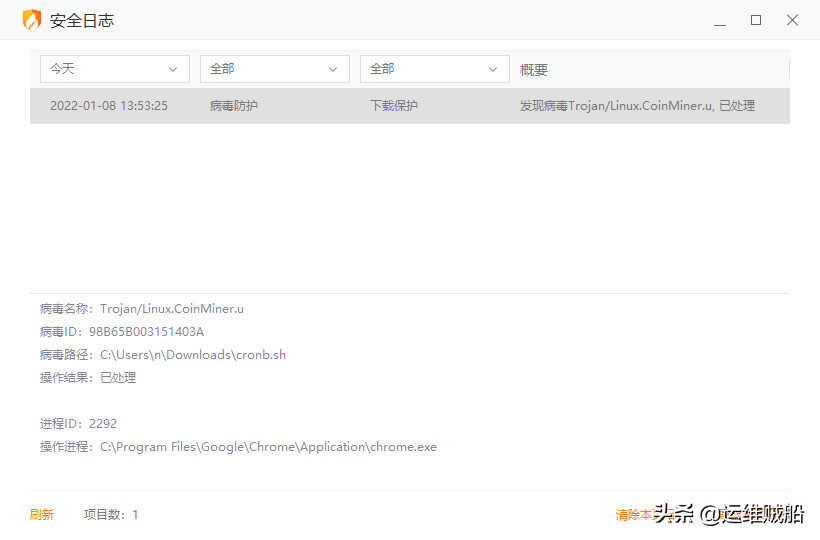The height and width of the screenshot is (540, 820).
Task: Click the 发现病毒Trojan/Linux.CoinMiner.u summary cell
Action: (637, 106)
